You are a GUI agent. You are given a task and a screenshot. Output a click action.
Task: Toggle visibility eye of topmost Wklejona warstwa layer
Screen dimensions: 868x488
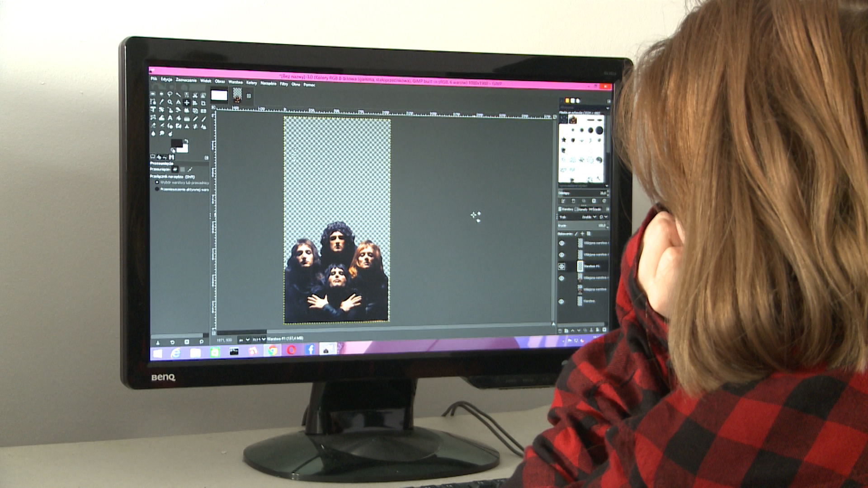point(561,243)
